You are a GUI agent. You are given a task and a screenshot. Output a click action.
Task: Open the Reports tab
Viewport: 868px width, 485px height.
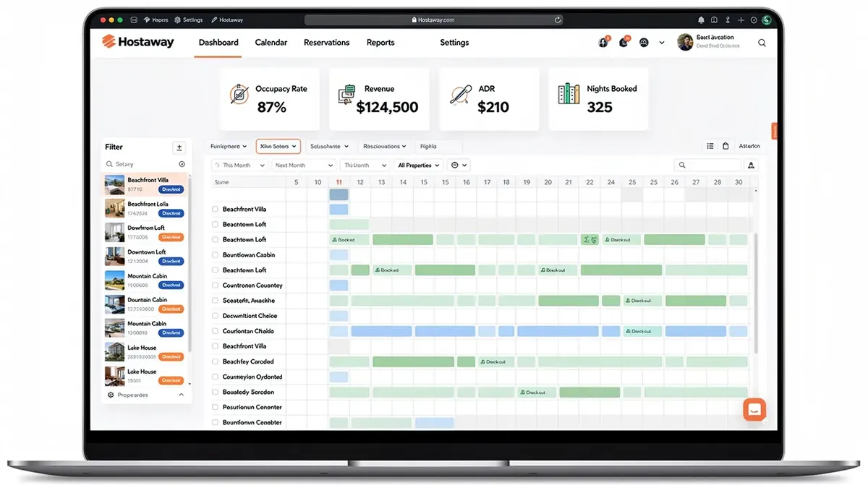pyautogui.click(x=380, y=43)
